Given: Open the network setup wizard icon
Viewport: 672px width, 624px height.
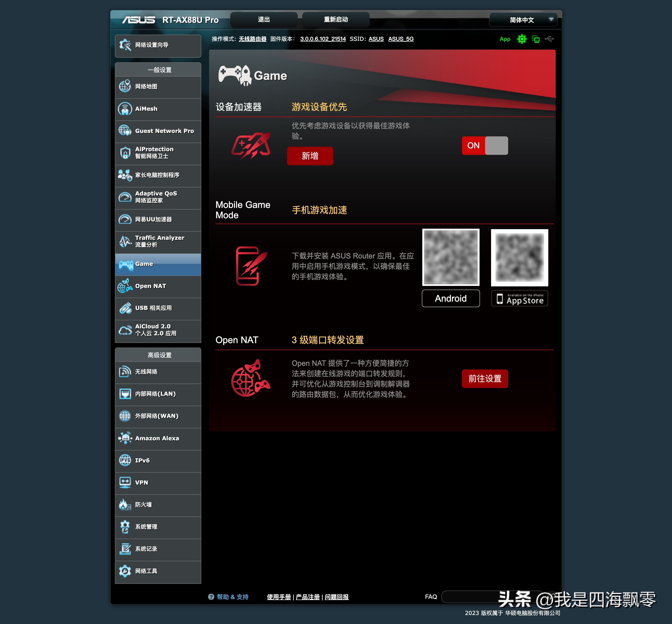Looking at the screenshot, I should [x=125, y=45].
